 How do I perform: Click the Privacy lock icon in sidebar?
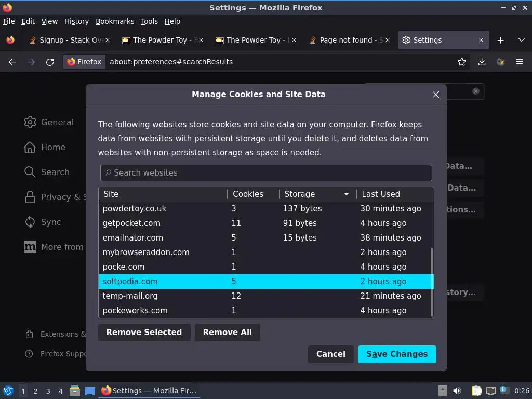pyautogui.click(x=30, y=197)
